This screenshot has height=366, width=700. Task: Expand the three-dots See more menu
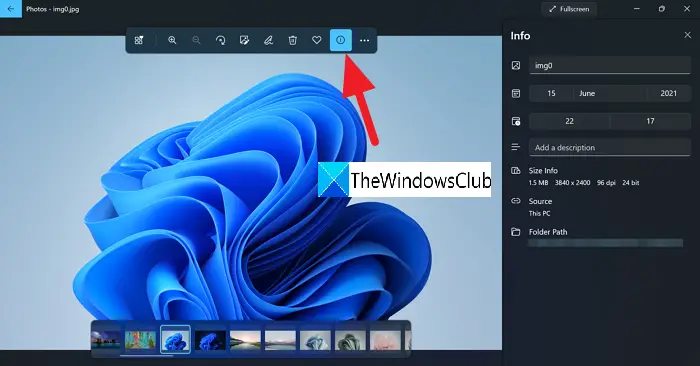coord(364,40)
